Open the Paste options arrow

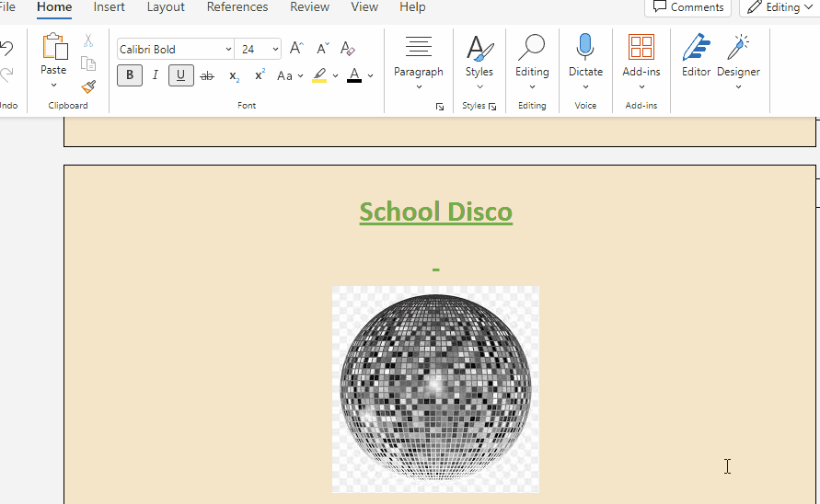pyautogui.click(x=53, y=86)
